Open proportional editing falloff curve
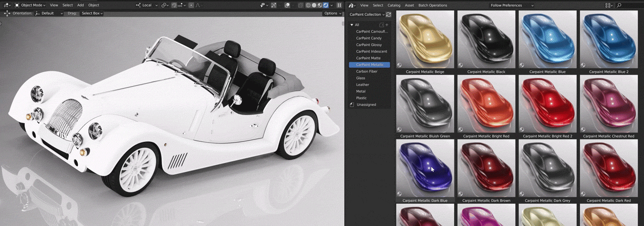Image resolution: width=644 pixels, height=226 pixels. 198,5
